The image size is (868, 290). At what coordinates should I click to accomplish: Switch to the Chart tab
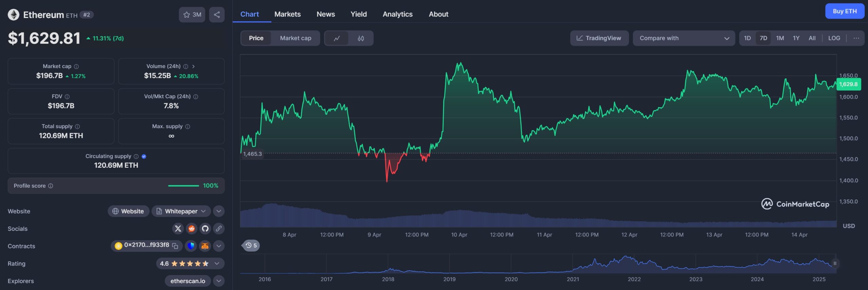pos(249,14)
